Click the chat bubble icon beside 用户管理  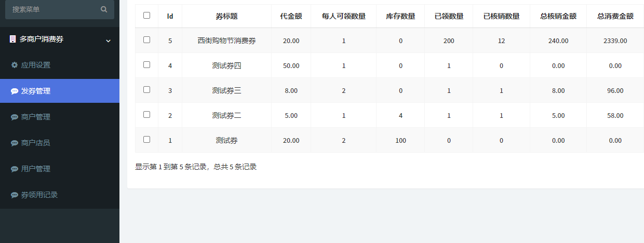[x=15, y=169]
